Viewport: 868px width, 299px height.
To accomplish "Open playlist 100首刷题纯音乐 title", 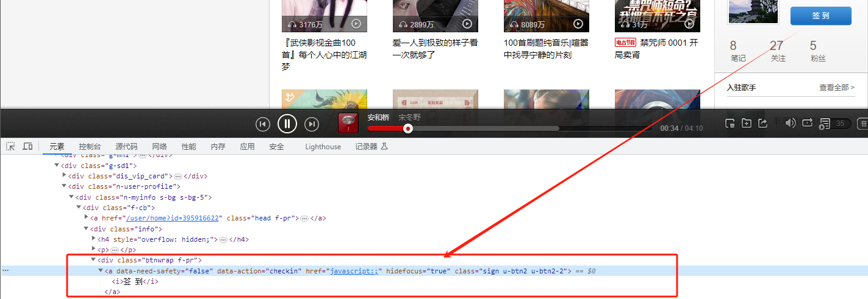I will (x=546, y=49).
